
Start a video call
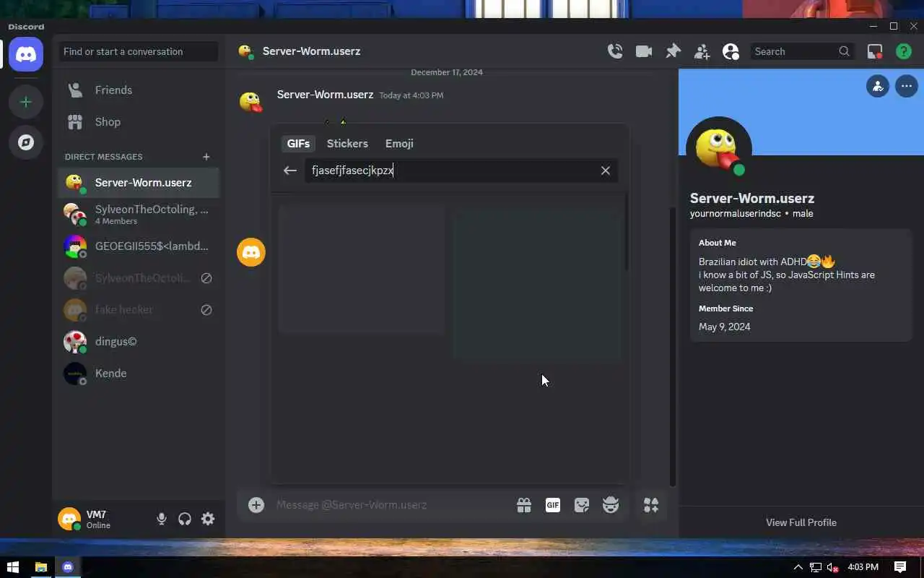click(644, 51)
